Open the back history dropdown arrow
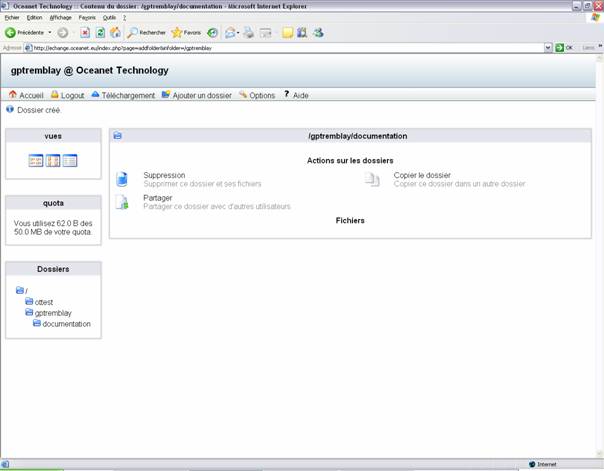 click(x=50, y=33)
